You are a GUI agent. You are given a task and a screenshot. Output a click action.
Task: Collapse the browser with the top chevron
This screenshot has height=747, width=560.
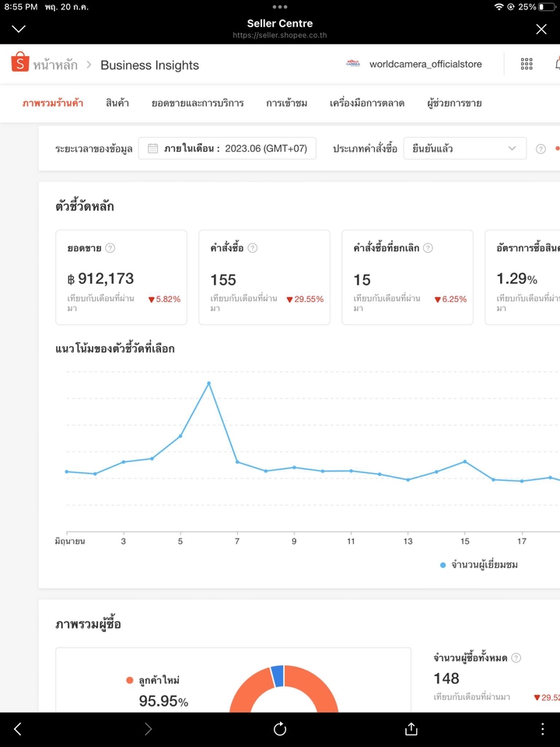pyautogui.click(x=19, y=29)
